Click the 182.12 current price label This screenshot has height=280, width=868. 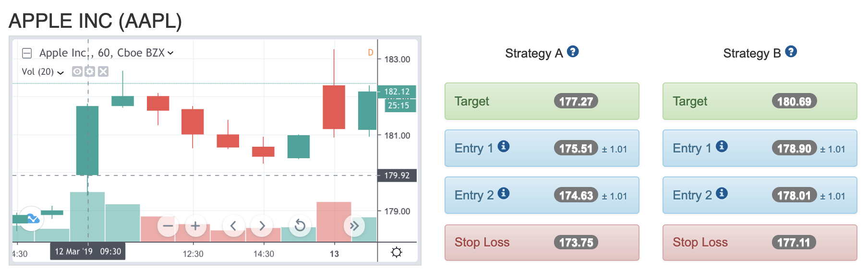397,92
